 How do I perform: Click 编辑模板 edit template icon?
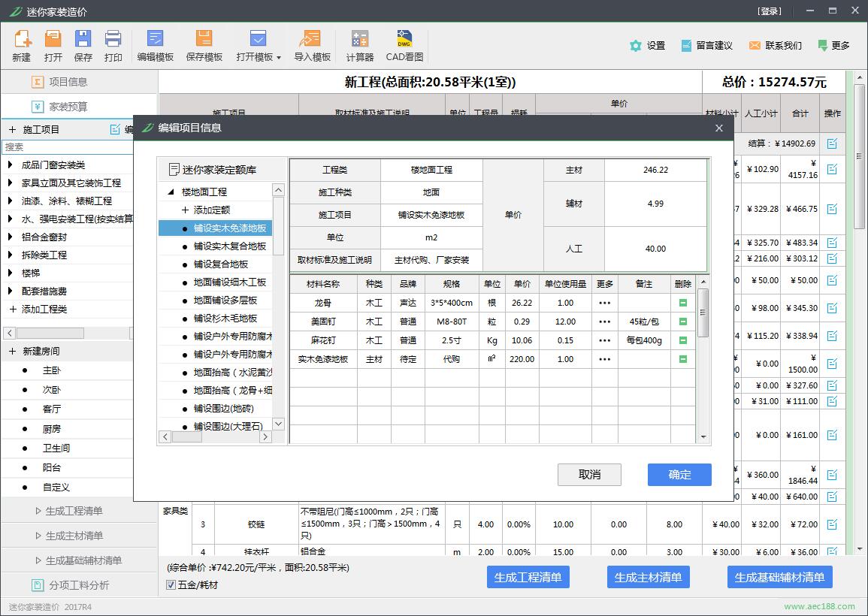click(x=155, y=39)
